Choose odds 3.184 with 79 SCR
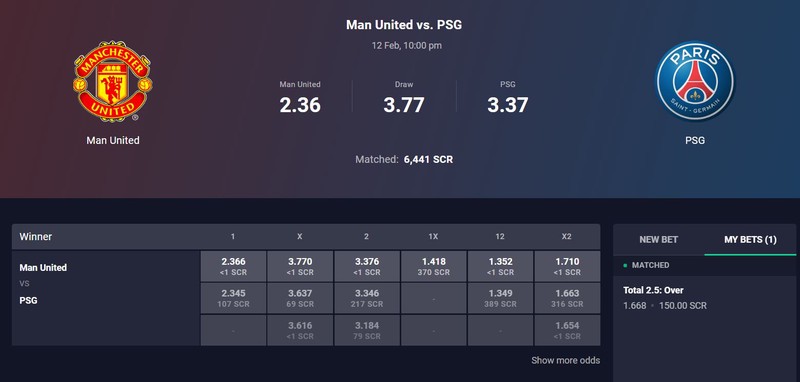Image resolution: width=800 pixels, height=382 pixels. pyautogui.click(x=367, y=330)
